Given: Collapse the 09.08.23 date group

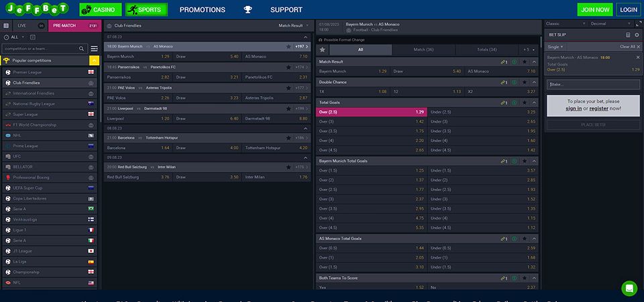Looking at the screenshot, I should pyautogui.click(x=305, y=157).
